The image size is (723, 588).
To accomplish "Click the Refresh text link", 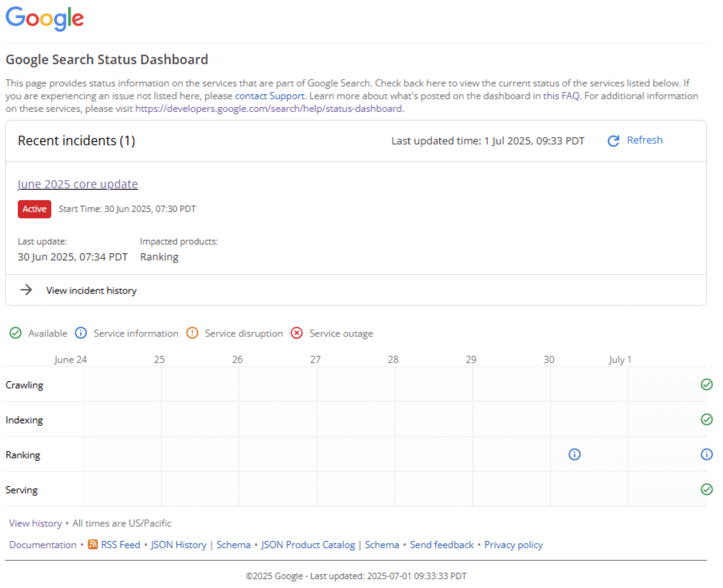I will (x=644, y=140).
